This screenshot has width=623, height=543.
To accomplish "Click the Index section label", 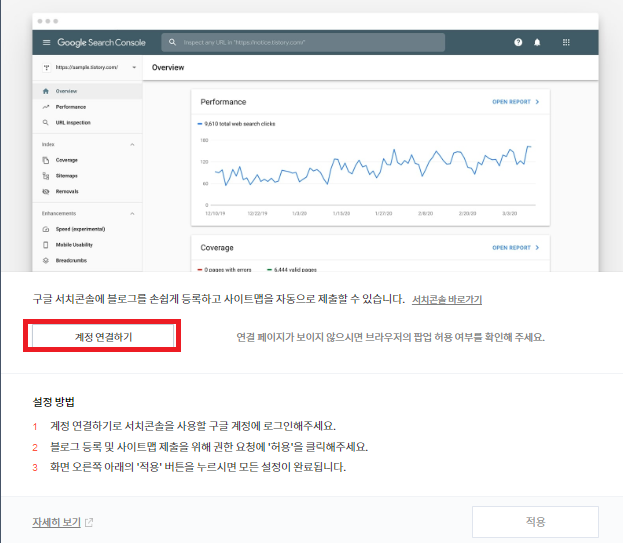I will point(48,145).
